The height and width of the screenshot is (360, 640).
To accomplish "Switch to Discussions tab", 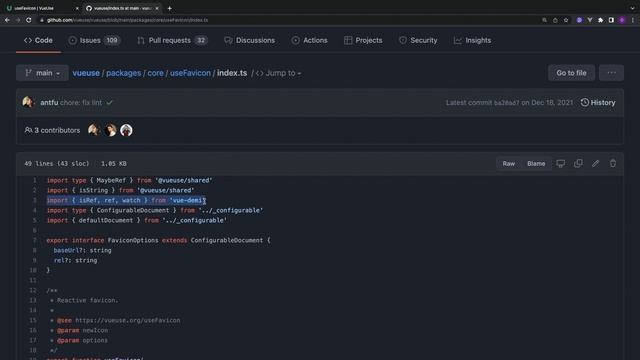I will click(249, 40).
